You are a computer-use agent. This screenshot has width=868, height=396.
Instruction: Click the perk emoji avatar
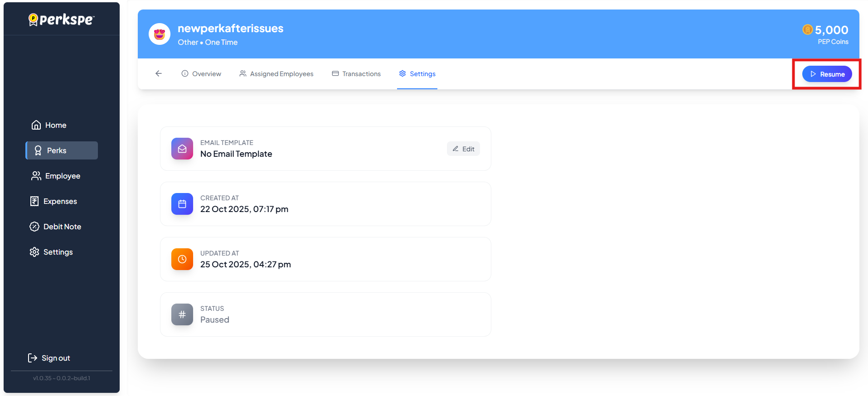click(x=160, y=34)
